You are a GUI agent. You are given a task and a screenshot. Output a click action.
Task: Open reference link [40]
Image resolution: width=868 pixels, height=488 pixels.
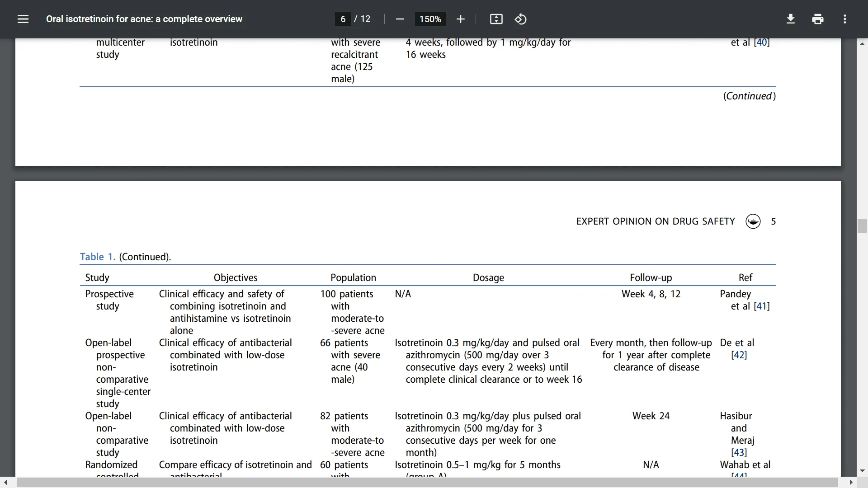(x=762, y=42)
